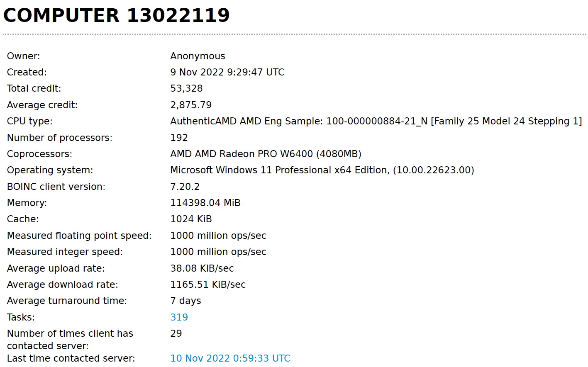Click the BOINC client version 7.20.2
The image size is (588, 367).
tap(185, 187)
